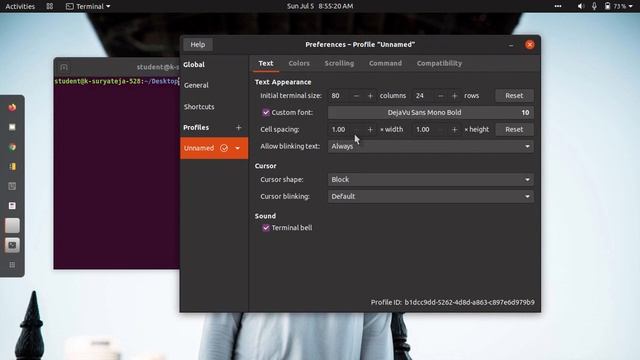Viewport: 640px width, 360px height.
Task: Click the clock showing Sun Jul 5
Action: pyautogui.click(x=320, y=6)
